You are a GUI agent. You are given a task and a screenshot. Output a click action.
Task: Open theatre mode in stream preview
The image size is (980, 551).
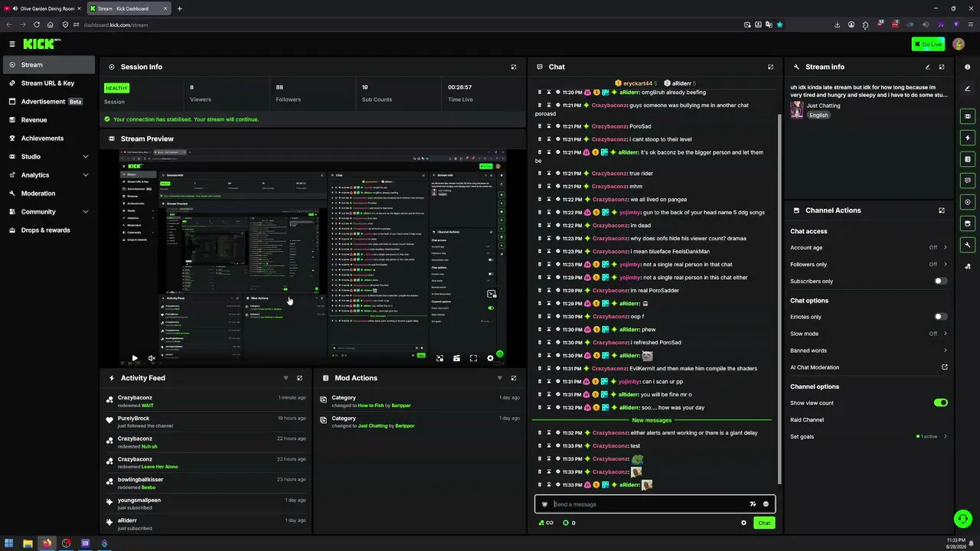click(456, 358)
